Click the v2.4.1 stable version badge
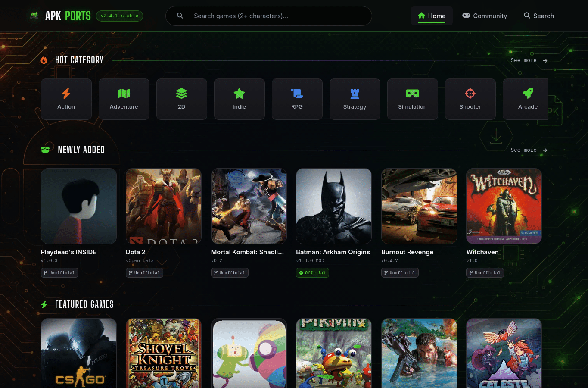 (119, 16)
